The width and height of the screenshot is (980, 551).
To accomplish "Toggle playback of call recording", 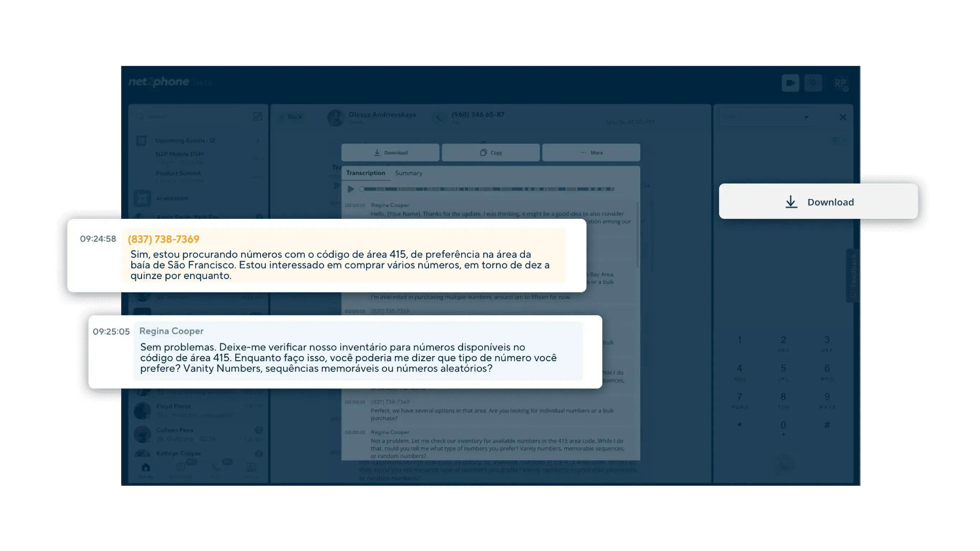I will [x=351, y=188].
